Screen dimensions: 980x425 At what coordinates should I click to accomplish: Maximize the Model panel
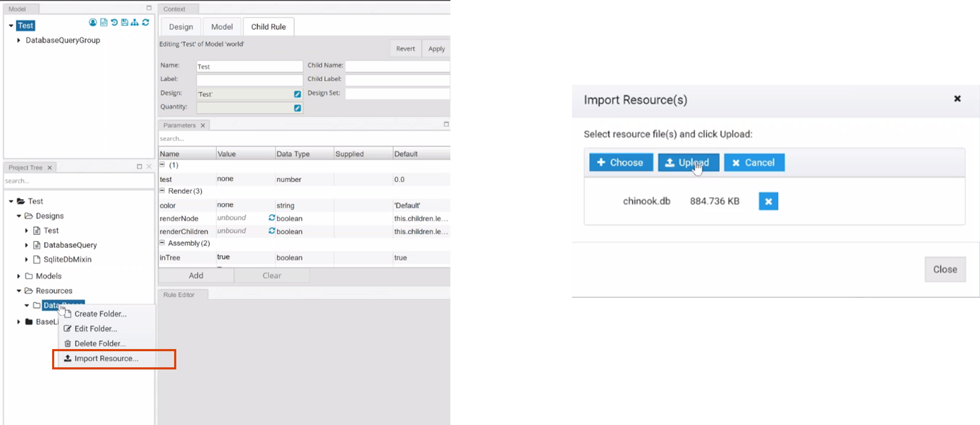point(149,8)
